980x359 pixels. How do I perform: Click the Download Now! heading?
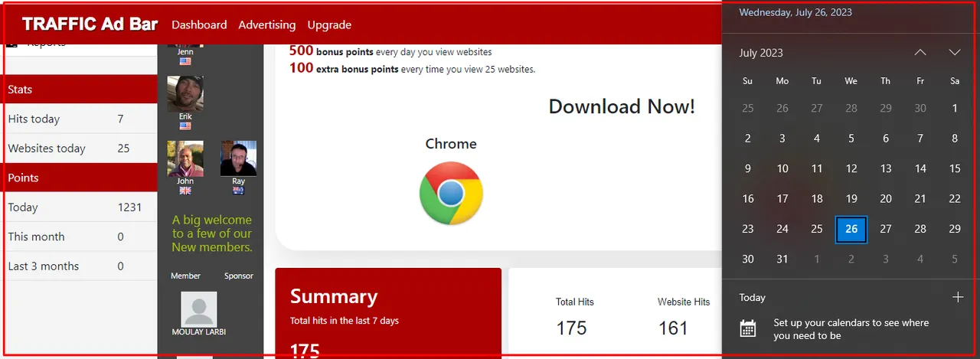click(622, 106)
